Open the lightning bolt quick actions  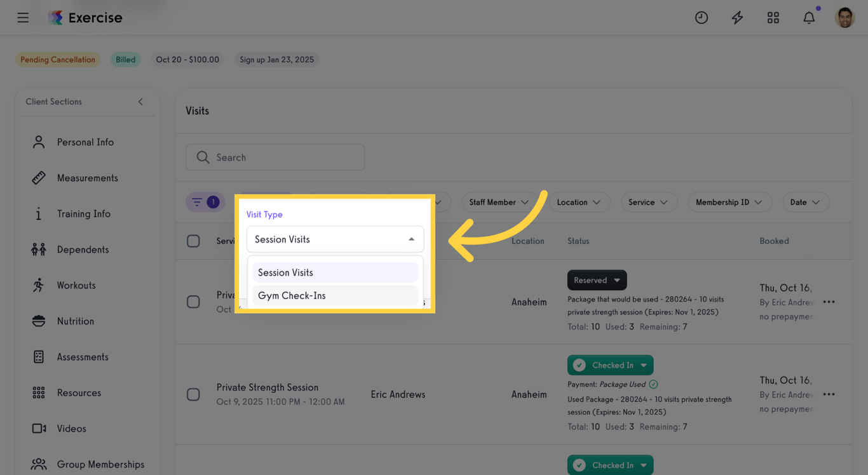[x=737, y=18]
